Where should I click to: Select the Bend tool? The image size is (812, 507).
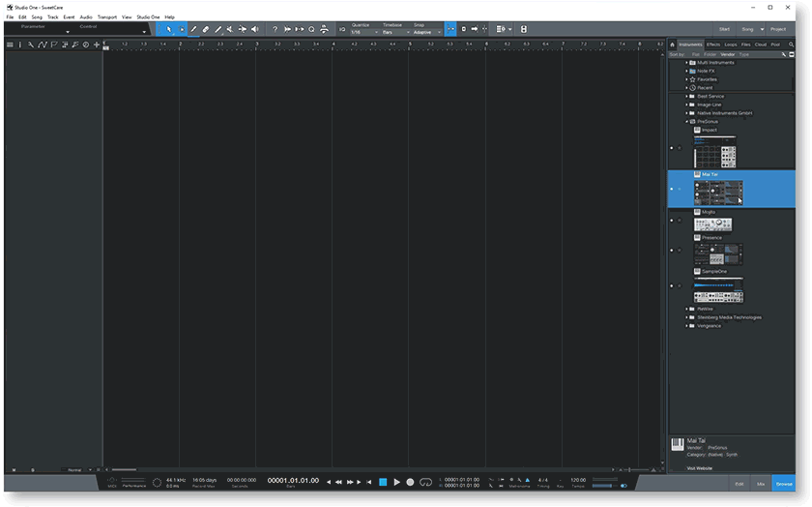(x=243, y=30)
